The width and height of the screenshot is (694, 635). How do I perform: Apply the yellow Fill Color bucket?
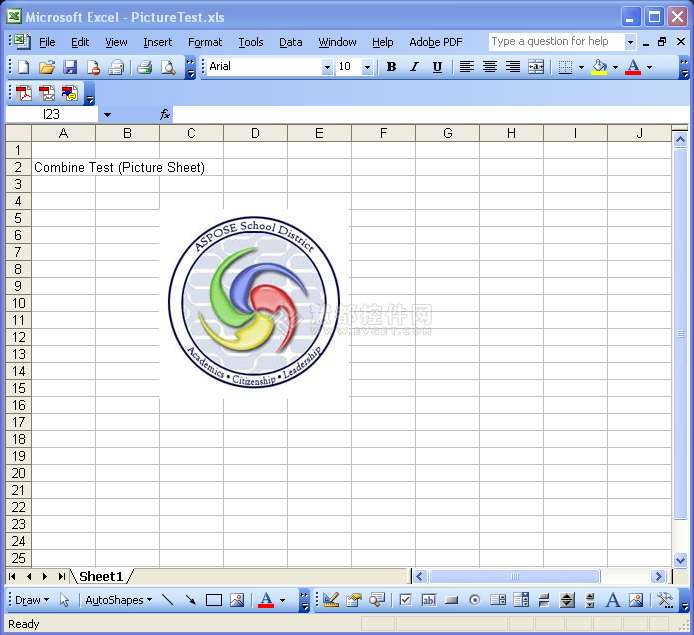(599, 67)
